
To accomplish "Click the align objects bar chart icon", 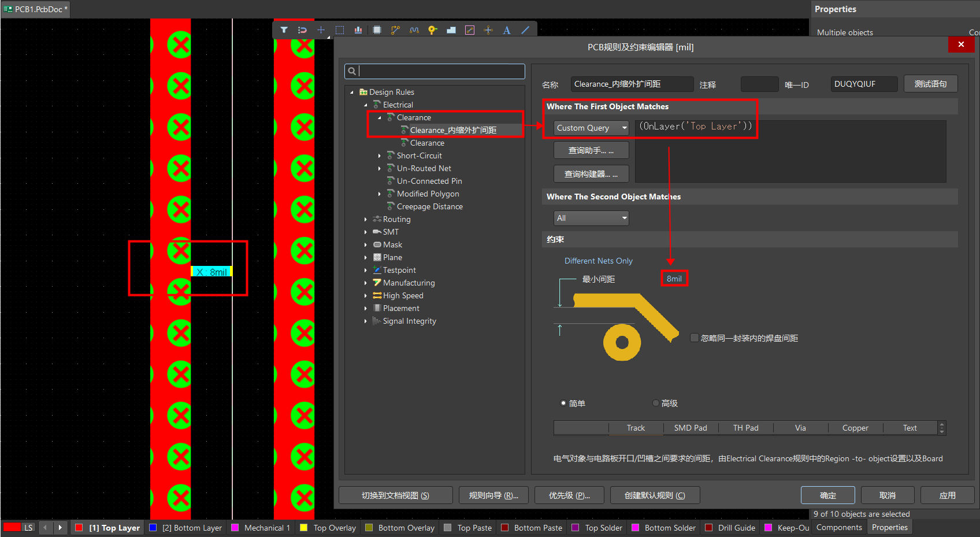I will point(358,30).
